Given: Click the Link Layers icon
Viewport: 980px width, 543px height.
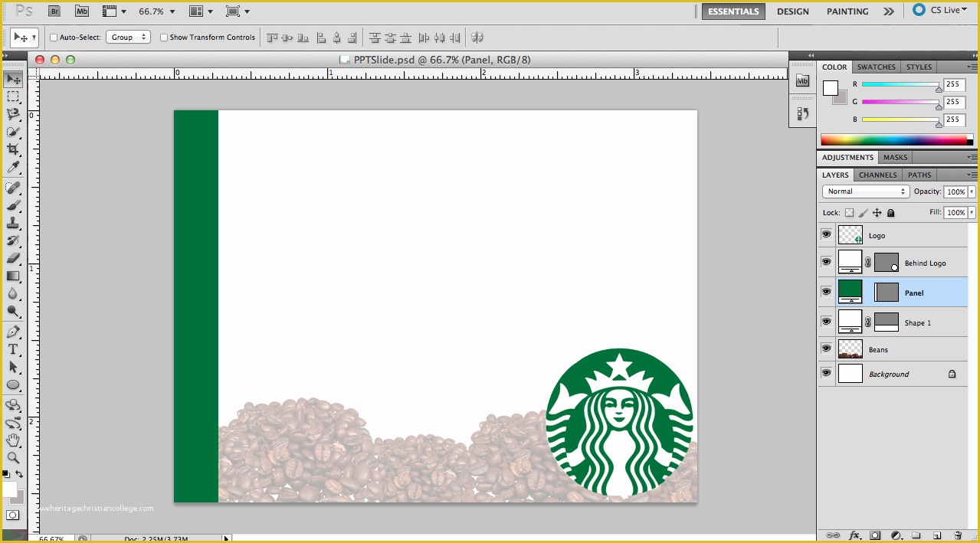Looking at the screenshot, I should click(x=834, y=535).
